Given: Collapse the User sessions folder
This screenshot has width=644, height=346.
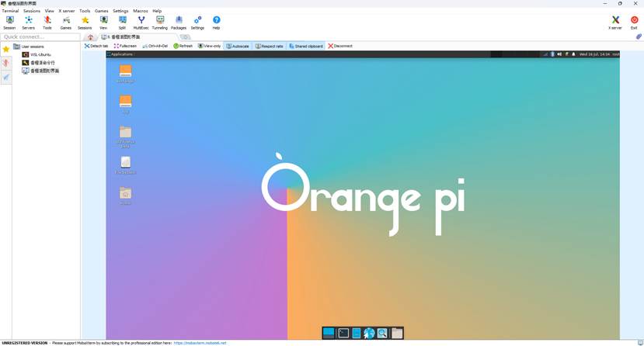Looking at the screenshot, I should coord(29,47).
